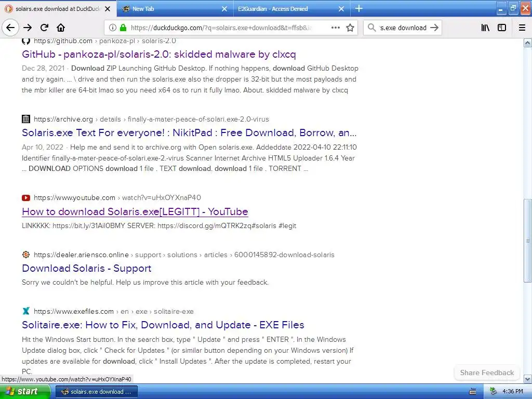
Task: Click the 4:36 PM clock
Action: click(512, 392)
